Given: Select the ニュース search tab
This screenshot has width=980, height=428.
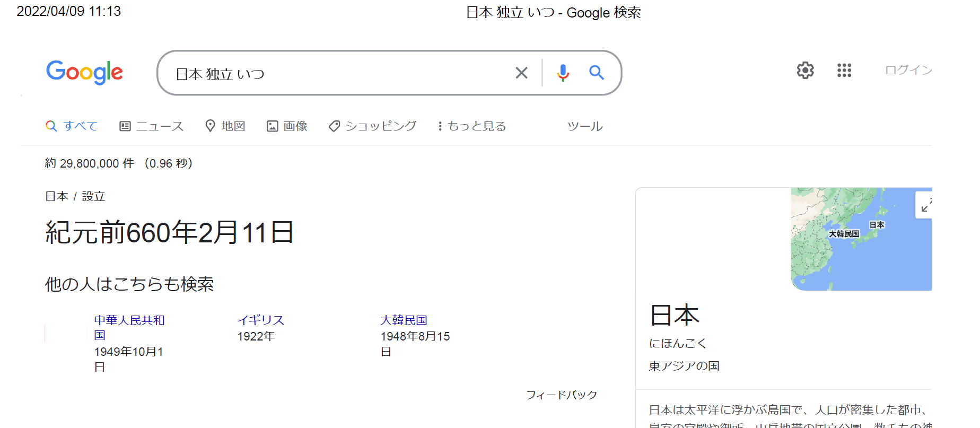Looking at the screenshot, I should coord(152,126).
